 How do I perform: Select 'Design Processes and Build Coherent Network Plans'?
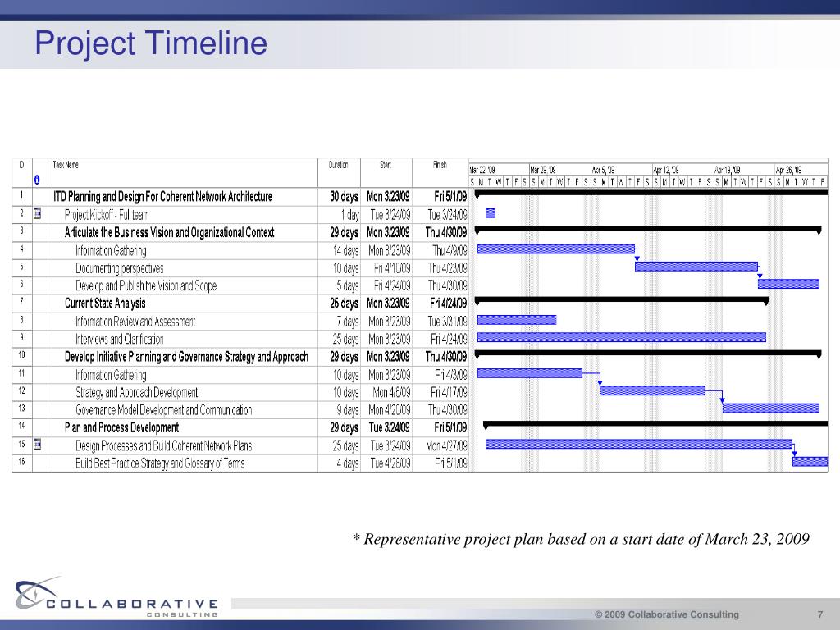coord(163,445)
